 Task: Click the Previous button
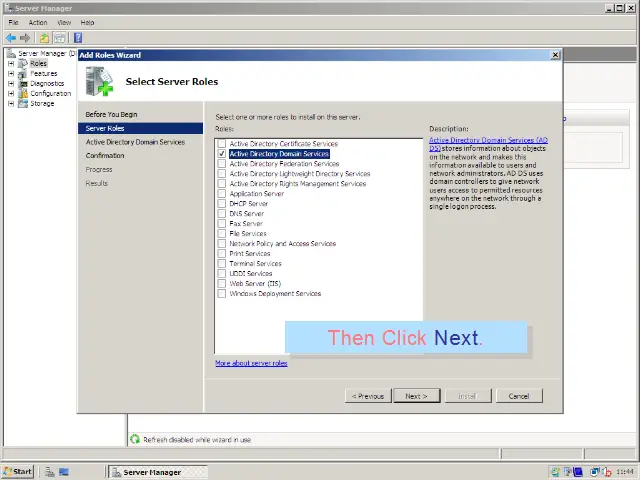click(x=368, y=396)
